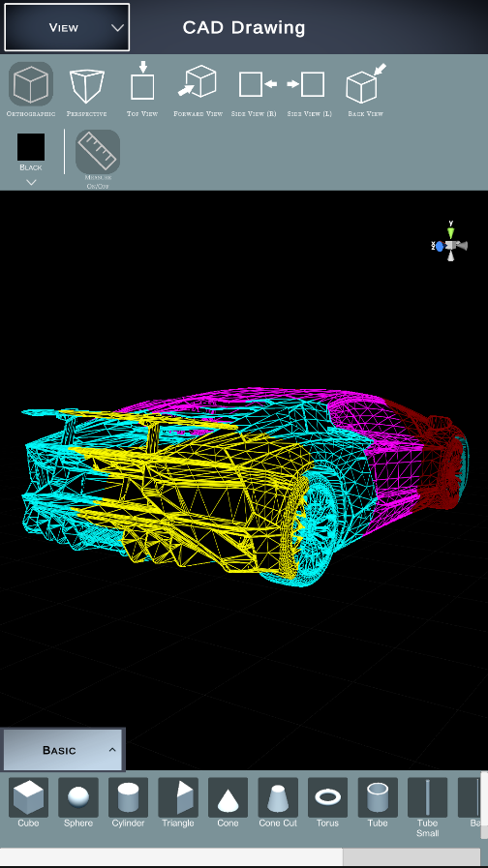The width and height of the screenshot is (488, 868).
Task: Add a Tube shape
Action: (x=378, y=797)
